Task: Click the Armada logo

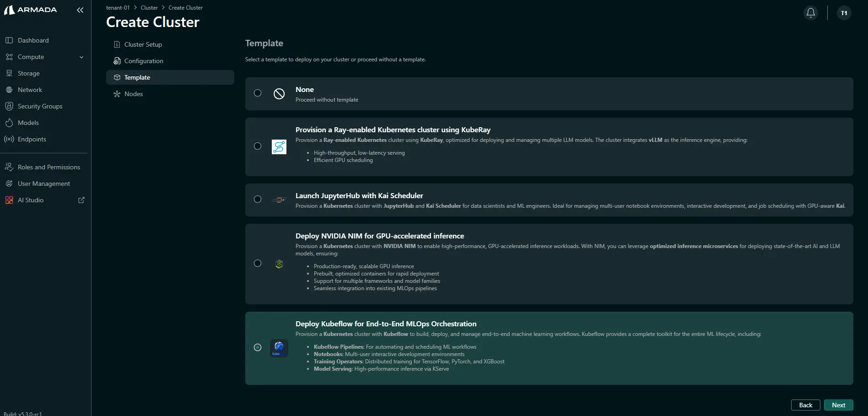Action: [x=30, y=10]
